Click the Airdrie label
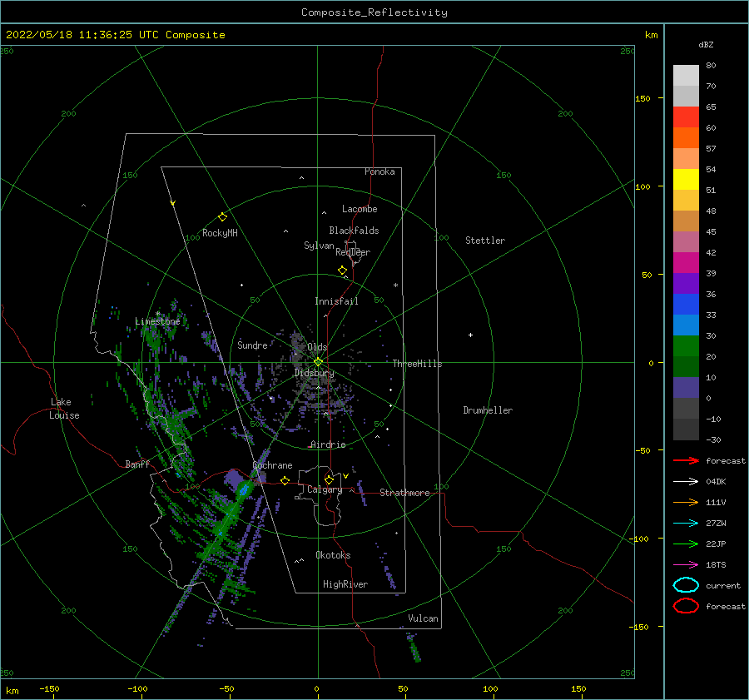Image resolution: width=749 pixels, height=700 pixels. pyautogui.click(x=328, y=444)
